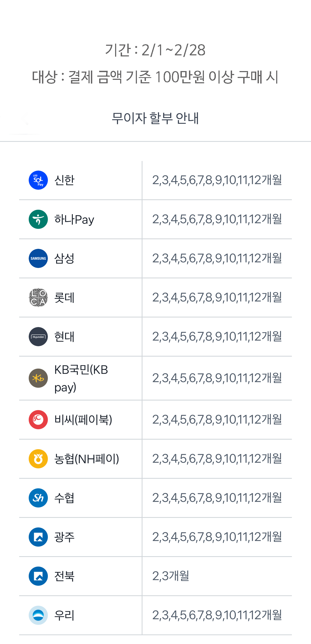311x644 pixels.
Task: Click the blue Samsung card icon
Action: [38, 258]
